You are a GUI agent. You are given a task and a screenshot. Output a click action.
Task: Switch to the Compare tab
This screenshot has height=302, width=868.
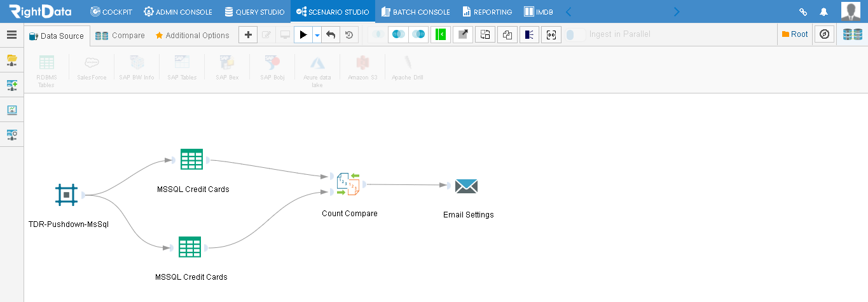coord(120,36)
